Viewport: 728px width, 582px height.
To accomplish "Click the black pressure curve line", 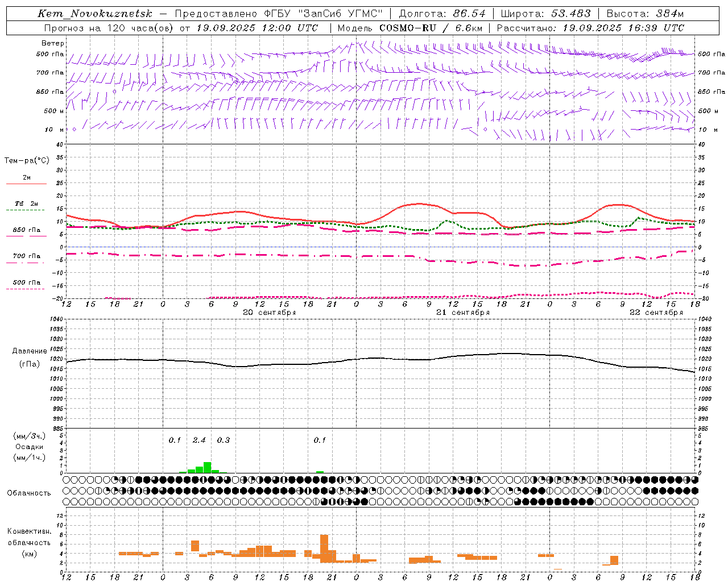I will (380, 358).
